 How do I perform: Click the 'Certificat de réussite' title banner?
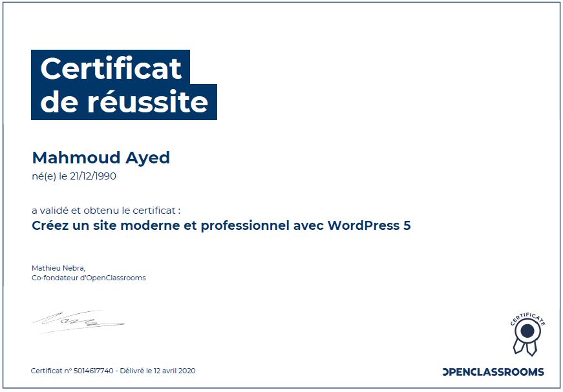click(124, 85)
